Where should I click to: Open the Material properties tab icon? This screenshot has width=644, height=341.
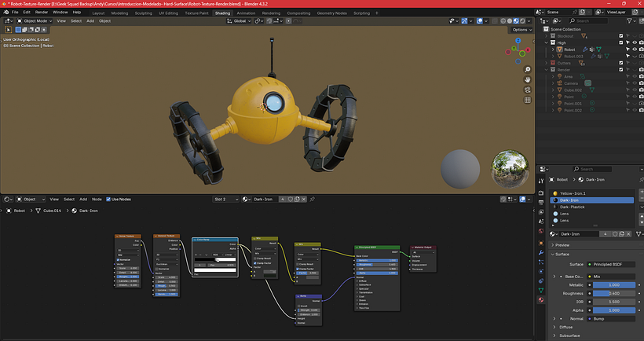click(541, 300)
